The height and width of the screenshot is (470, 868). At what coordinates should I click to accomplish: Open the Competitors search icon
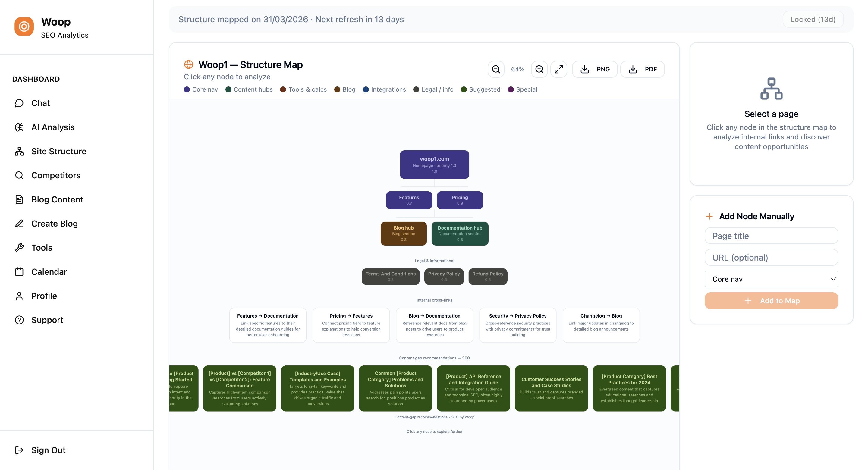pyautogui.click(x=19, y=175)
